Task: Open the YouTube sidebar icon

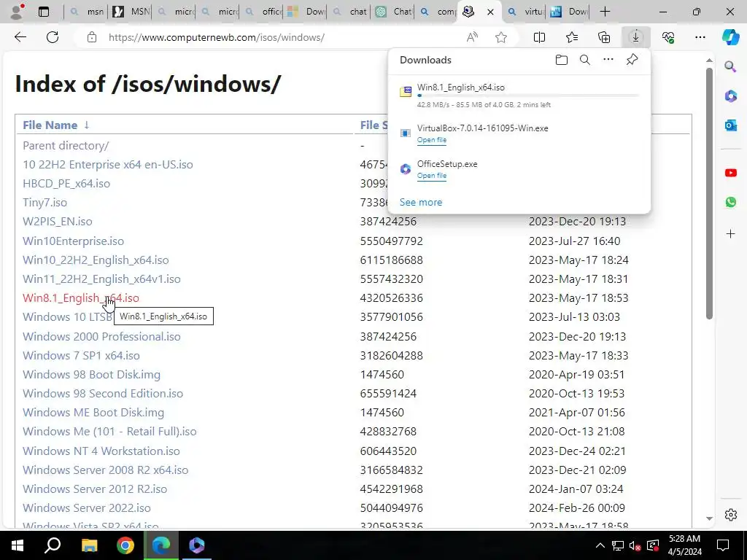Action: 731,173
